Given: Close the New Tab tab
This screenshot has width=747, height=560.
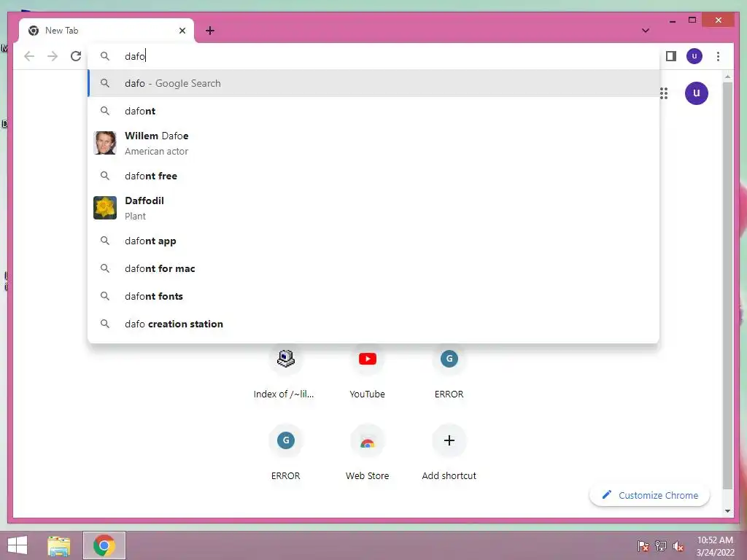Looking at the screenshot, I should (182, 31).
